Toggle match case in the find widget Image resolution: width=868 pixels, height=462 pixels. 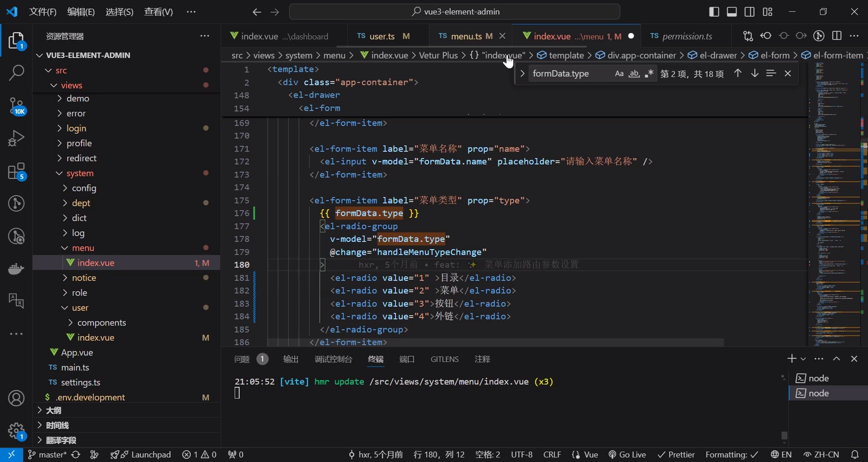[619, 73]
